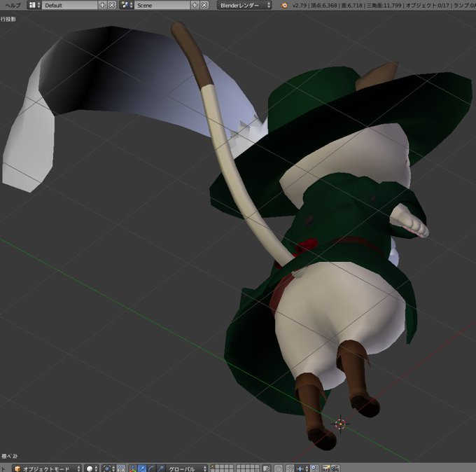Add a new screen layout next to Default

point(102,5)
